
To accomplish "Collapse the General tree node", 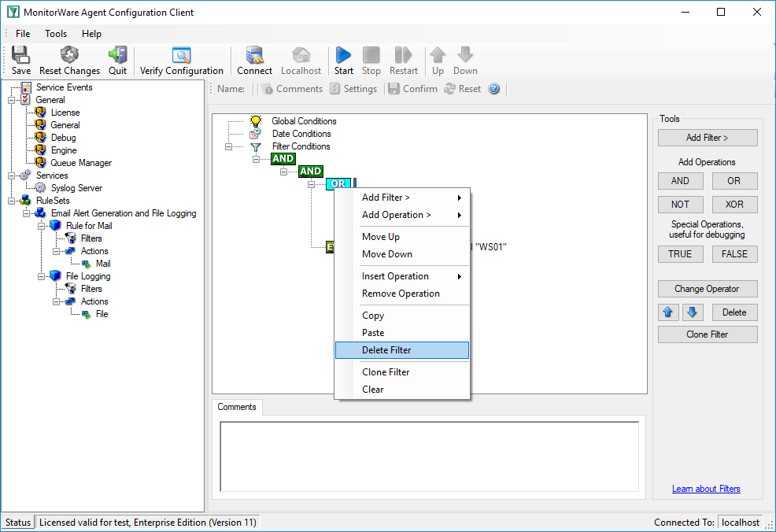I will [x=11, y=100].
